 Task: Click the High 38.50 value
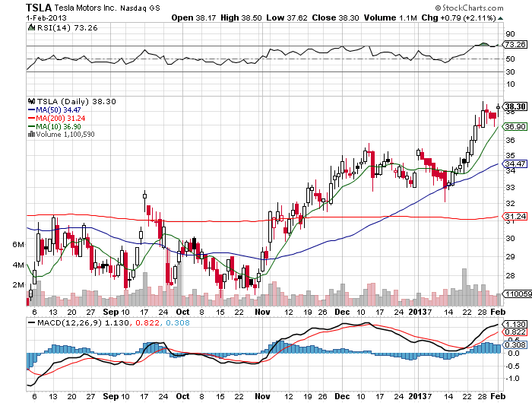click(x=241, y=17)
